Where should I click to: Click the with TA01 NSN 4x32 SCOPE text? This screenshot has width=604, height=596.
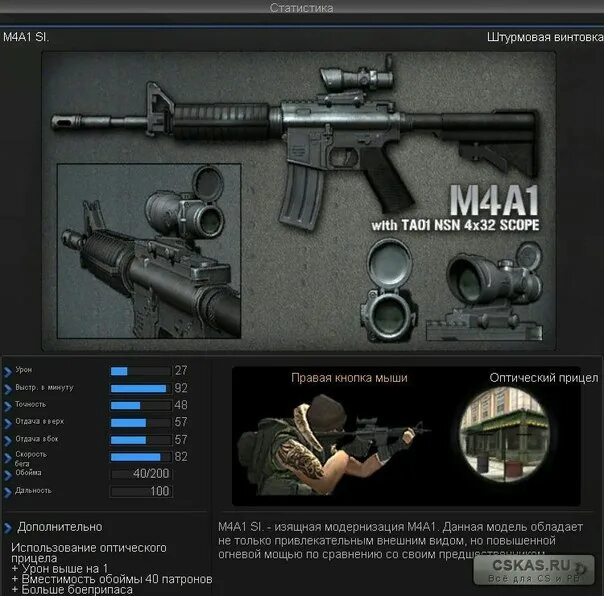click(455, 225)
